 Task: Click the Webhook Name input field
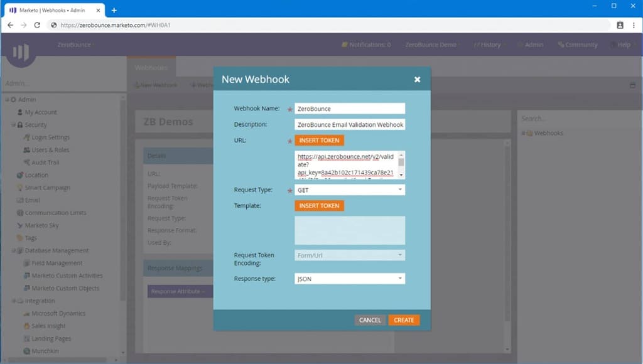point(350,109)
